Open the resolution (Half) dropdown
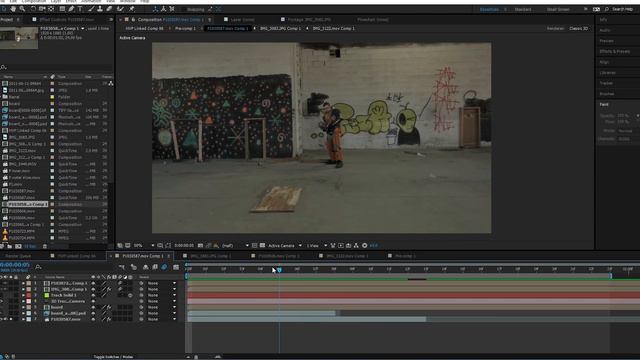Viewport: 640px width, 360px height. coord(235,246)
